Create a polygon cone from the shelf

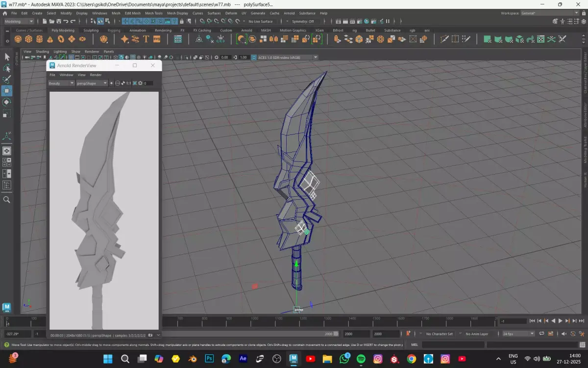click(x=50, y=39)
